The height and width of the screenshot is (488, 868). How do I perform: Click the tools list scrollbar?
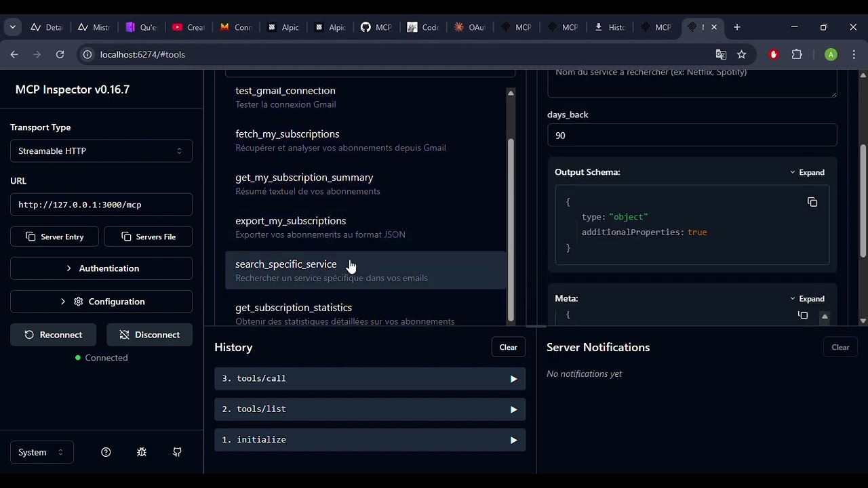511,230
